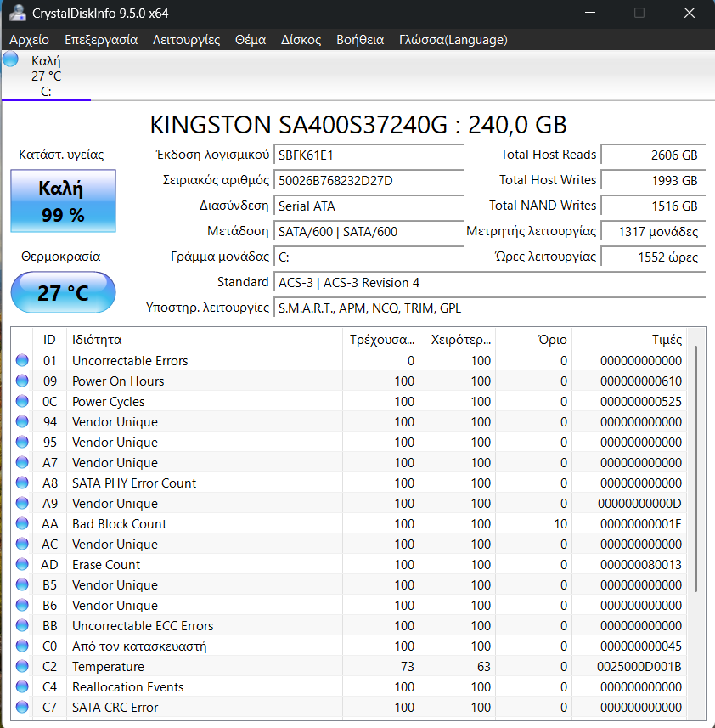Click status orb for ID 95 row
Screen dimensions: 715x728
tap(22, 442)
